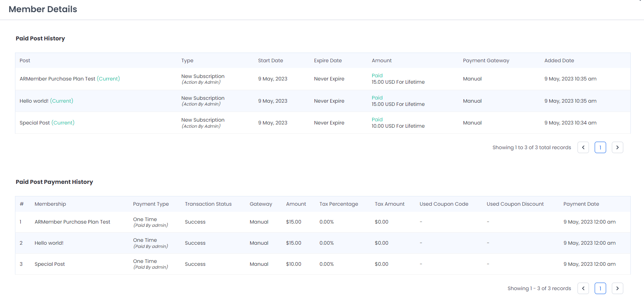
Task: Click 'Showing 1 to 3 of 3 total records'
Action: (x=532, y=147)
